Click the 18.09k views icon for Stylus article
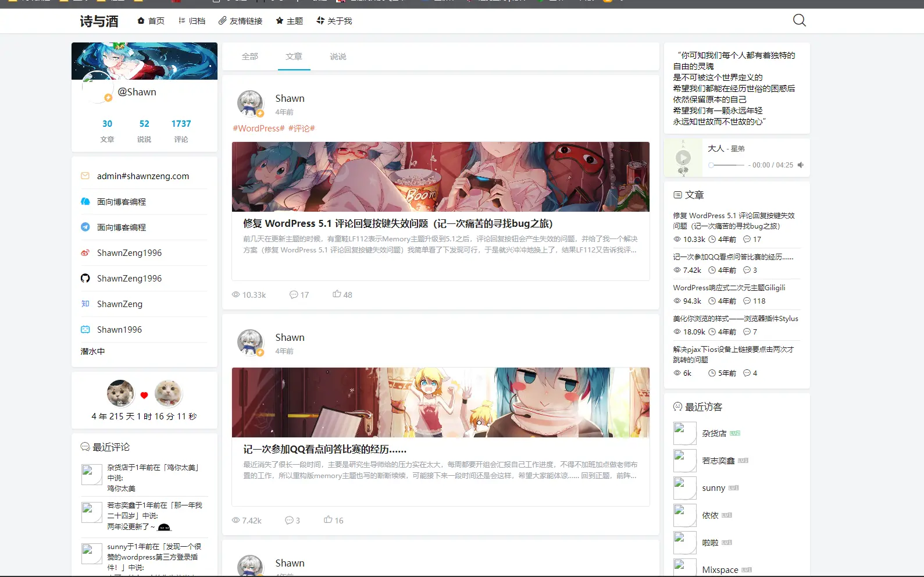The height and width of the screenshot is (577, 924). (677, 332)
